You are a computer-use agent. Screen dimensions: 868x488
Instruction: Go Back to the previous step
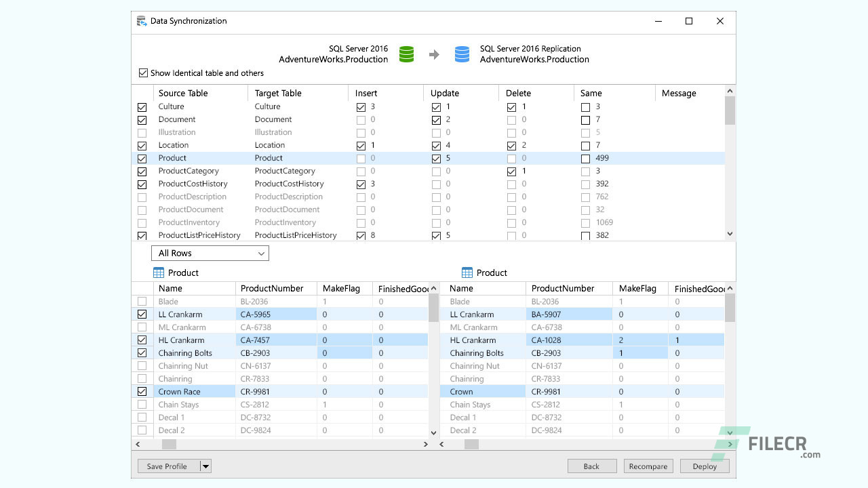(592, 466)
